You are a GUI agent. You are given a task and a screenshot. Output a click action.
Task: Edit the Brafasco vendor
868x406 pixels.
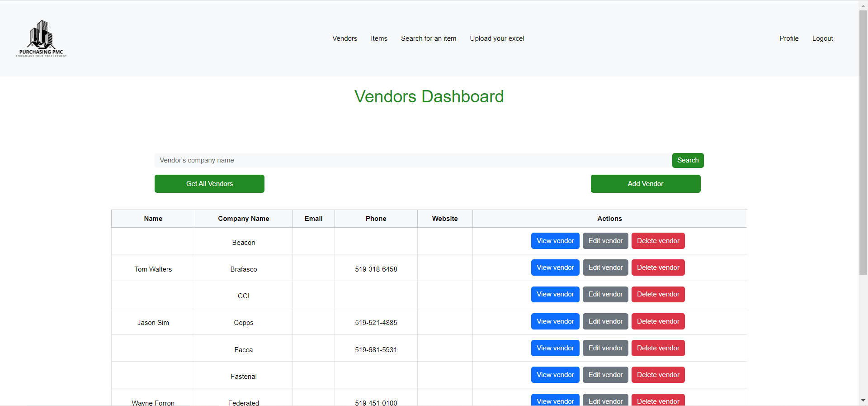(605, 267)
